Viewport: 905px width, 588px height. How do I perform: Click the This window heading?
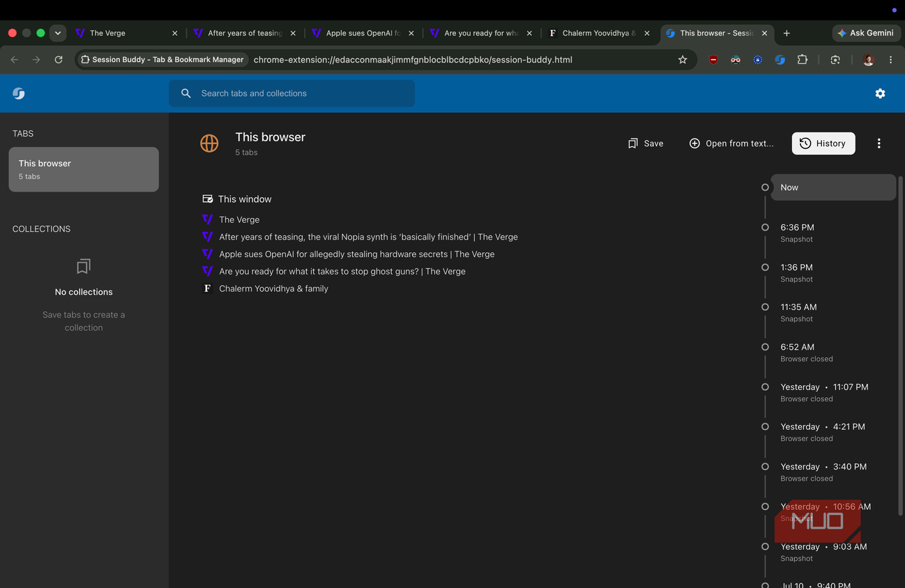(x=245, y=199)
